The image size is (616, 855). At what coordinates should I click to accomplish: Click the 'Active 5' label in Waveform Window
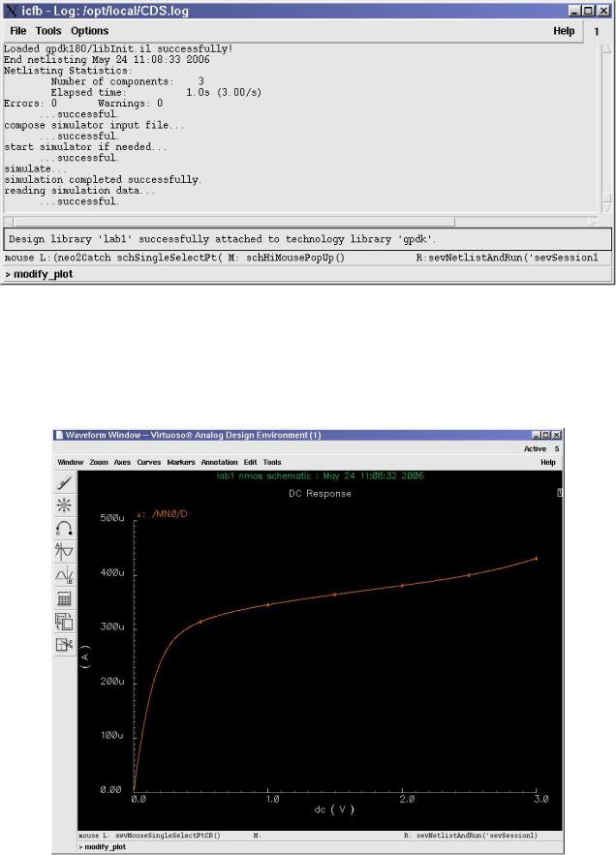(x=541, y=448)
